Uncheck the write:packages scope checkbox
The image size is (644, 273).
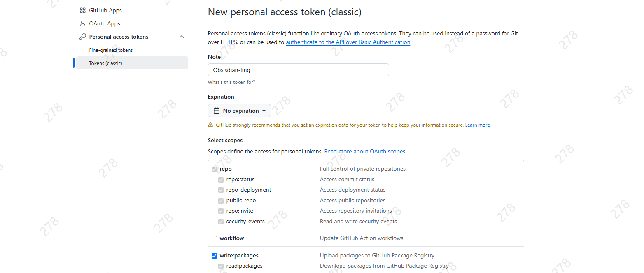(214, 256)
